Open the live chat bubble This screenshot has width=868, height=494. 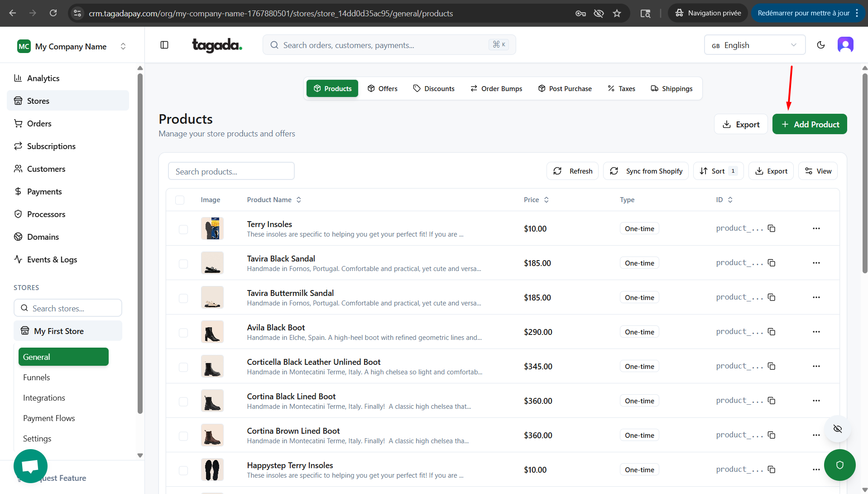pyautogui.click(x=30, y=466)
